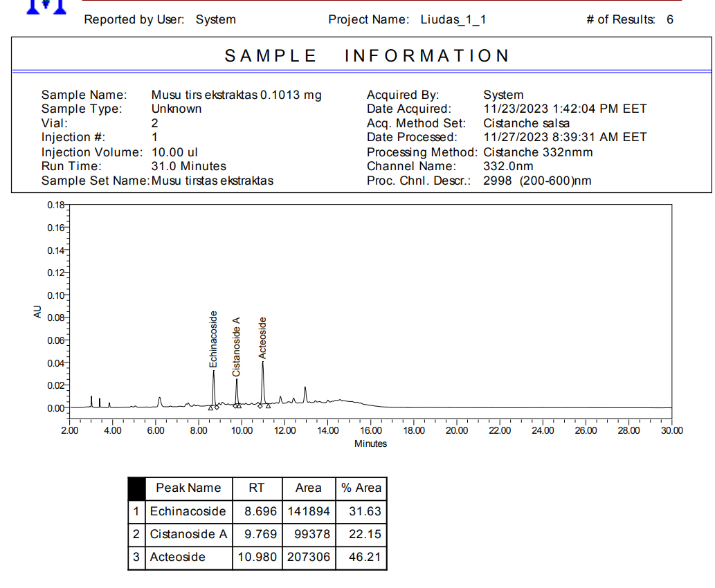Click the Cistanoside A label on the chromatogram
This screenshot has width=715, height=588.
[x=236, y=347]
